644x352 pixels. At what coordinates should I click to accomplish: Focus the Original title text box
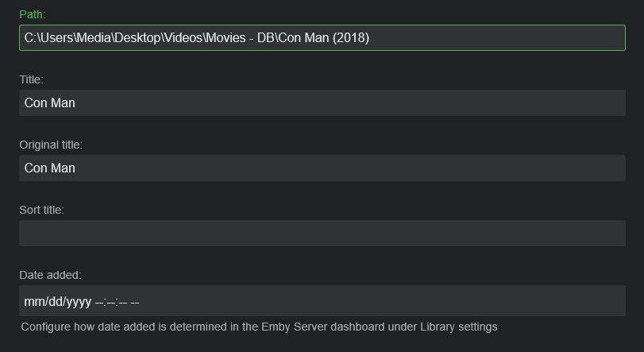click(x=322, y=168)
